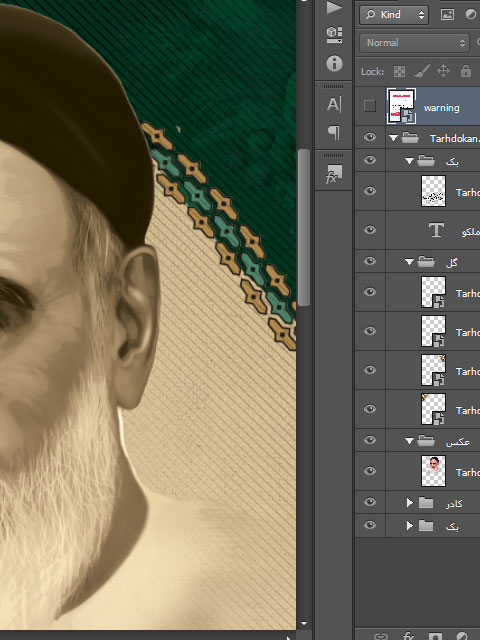The height and width of the screenshot is (640, 480).
Task: Hide the text layer using its eye
Action: click(x=370, y=230)
